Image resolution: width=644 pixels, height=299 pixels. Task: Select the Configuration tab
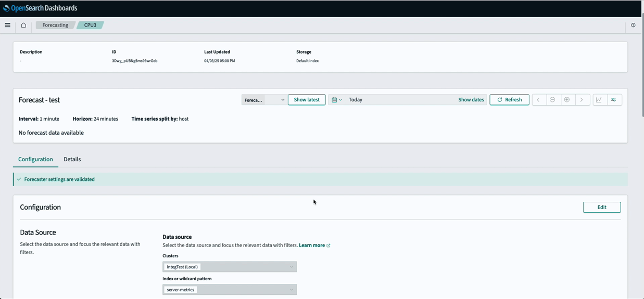click(x=35, y=159)
